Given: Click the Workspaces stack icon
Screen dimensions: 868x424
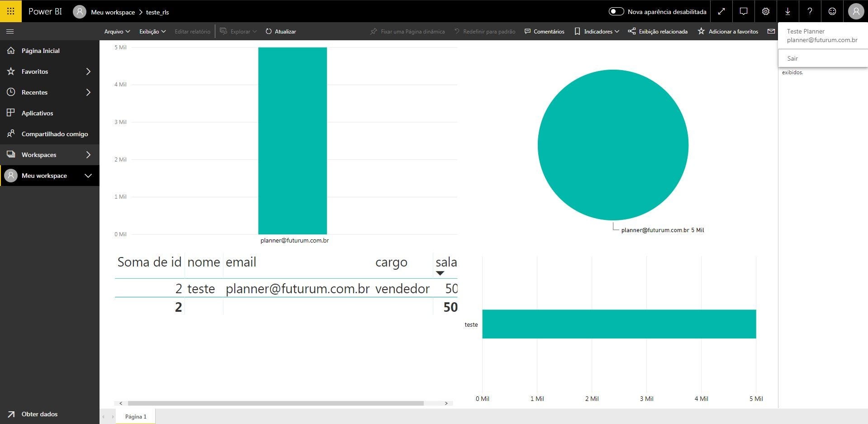Looking at the screenshot, I should 11,154.
